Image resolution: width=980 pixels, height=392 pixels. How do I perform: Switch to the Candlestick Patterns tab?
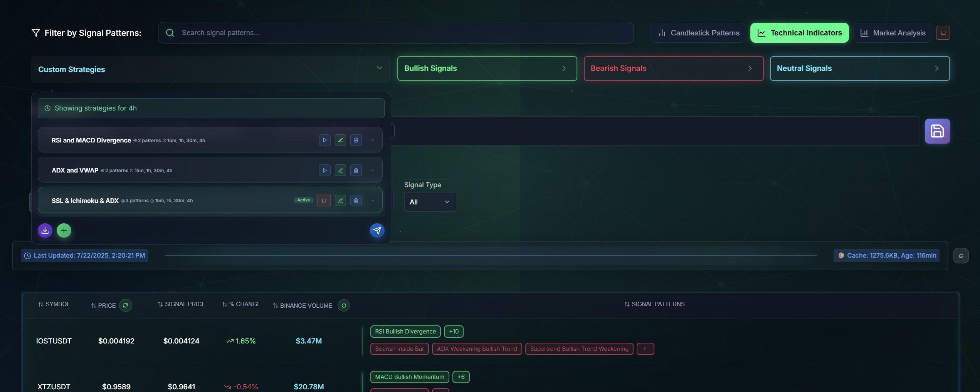[x=698, y=33]
